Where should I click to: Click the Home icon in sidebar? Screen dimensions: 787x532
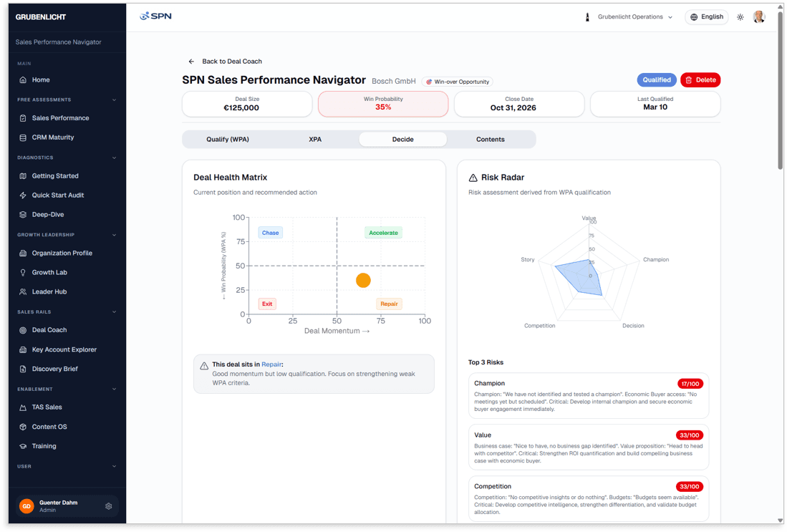tap(23, 80)
